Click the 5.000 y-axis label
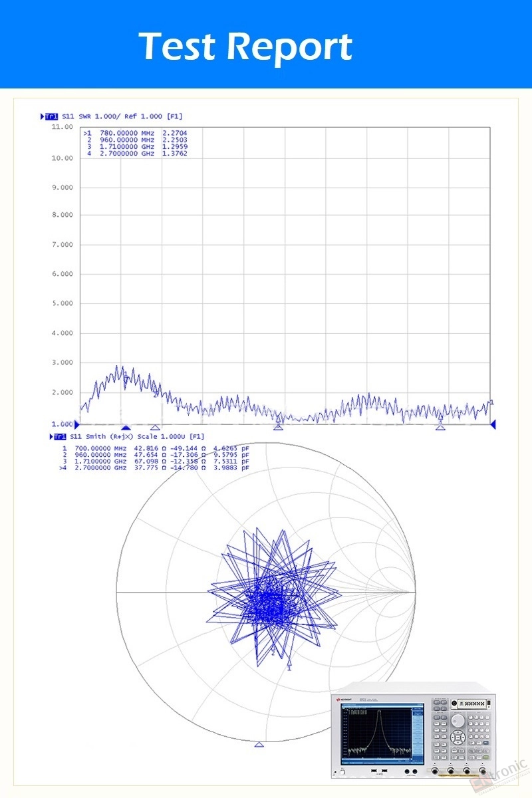532x798 pixels. pos(63,303)
